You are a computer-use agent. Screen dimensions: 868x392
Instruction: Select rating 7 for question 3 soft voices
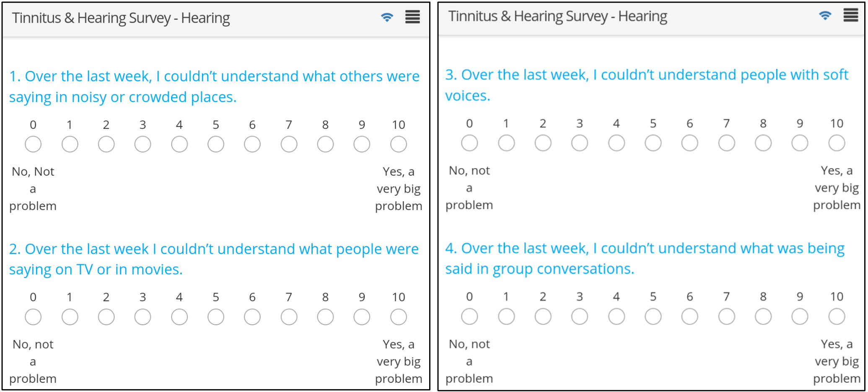click(726, 143)
